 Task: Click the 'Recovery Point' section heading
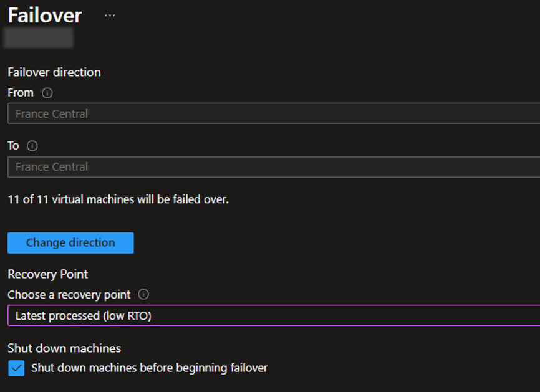tap(48, 274)
